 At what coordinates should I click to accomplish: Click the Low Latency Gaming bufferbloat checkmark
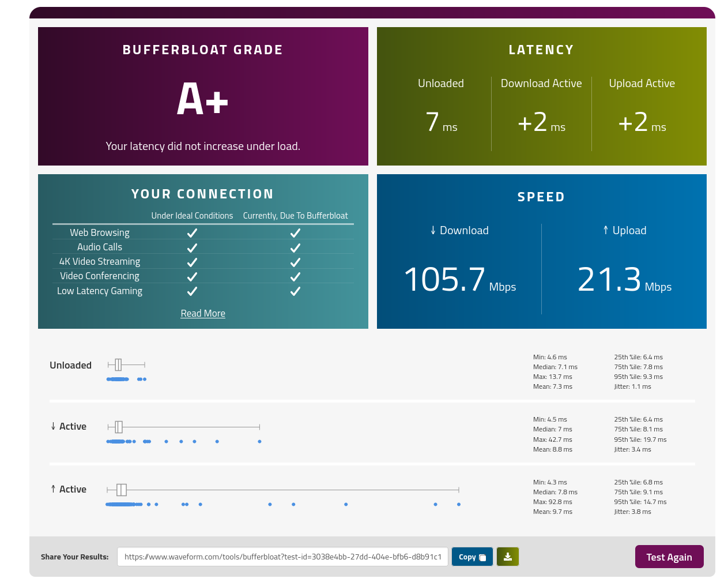point(295,291)
